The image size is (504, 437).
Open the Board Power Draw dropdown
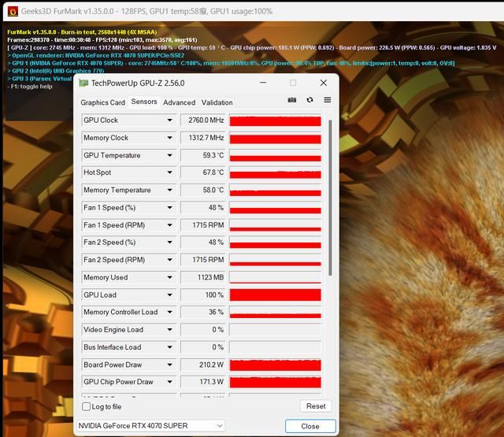(169, 365)
